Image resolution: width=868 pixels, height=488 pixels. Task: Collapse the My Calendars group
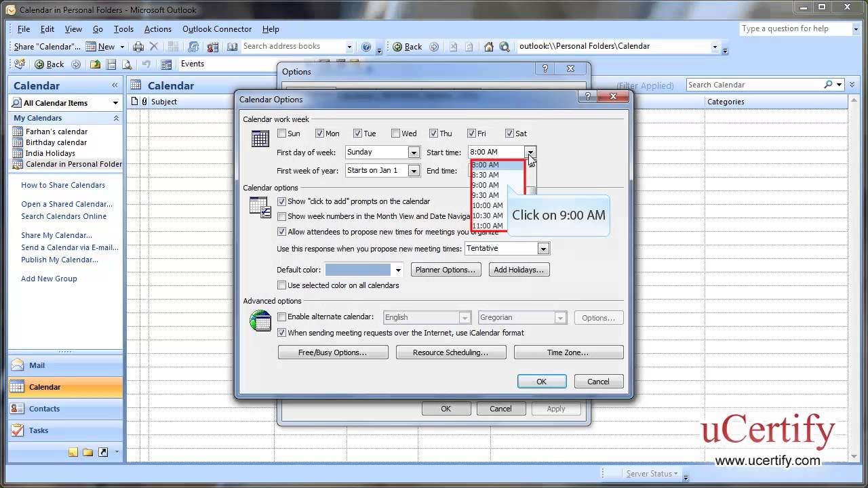pos(116,118)
